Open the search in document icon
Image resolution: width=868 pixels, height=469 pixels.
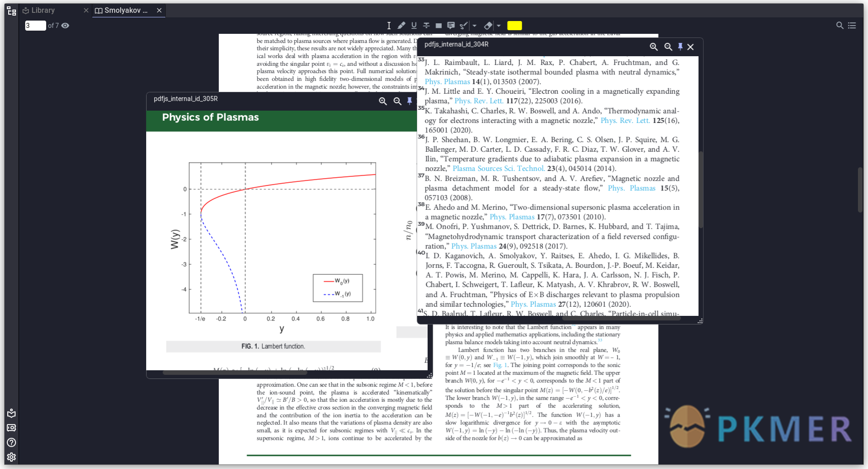pyautogui.click(x=840, y=26)
